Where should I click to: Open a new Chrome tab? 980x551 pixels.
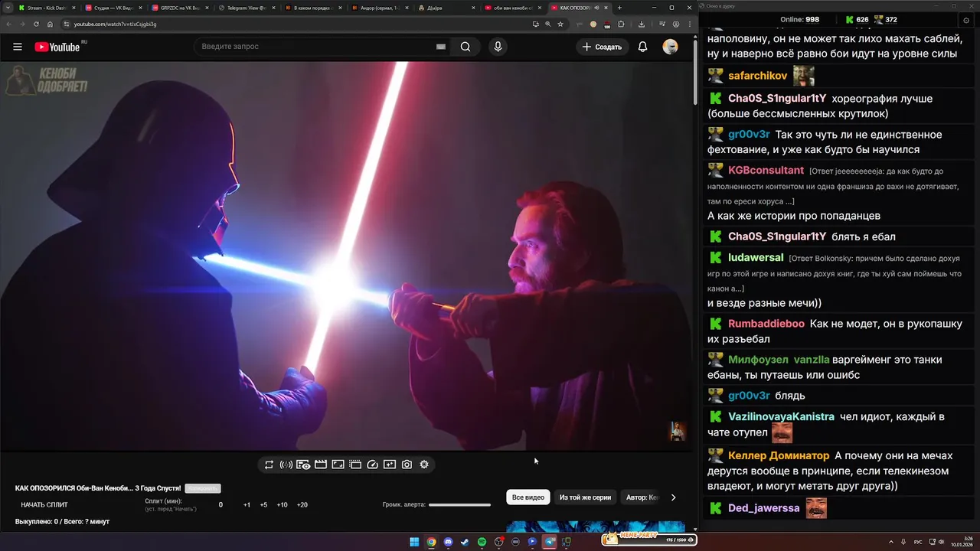[619, 8]
